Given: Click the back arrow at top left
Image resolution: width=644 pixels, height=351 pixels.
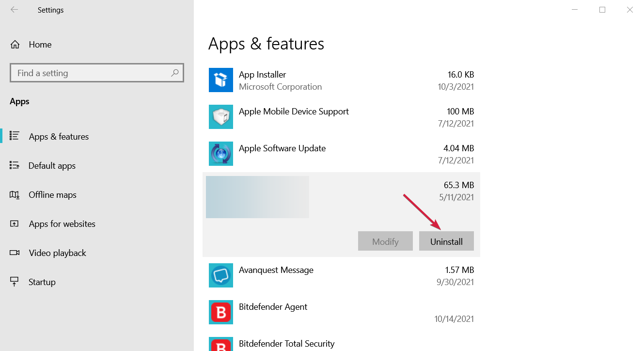Looking at the screenshot, I should [14, 9].
